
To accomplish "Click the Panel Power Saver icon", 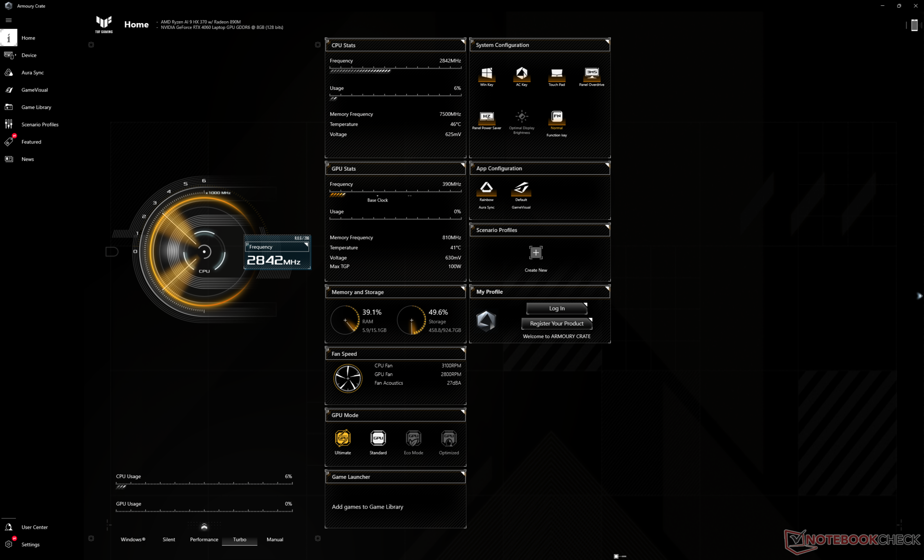I will 487,117.
